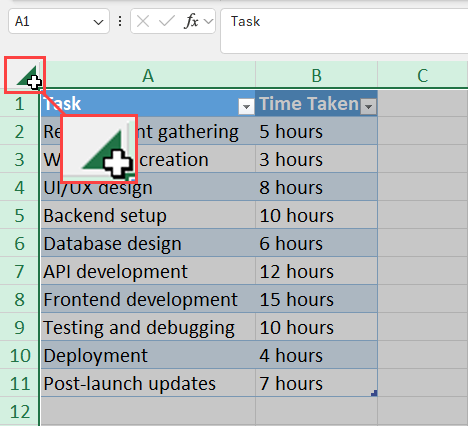Select row 11 header
468x426 pixels.
[x=19, y=383]
